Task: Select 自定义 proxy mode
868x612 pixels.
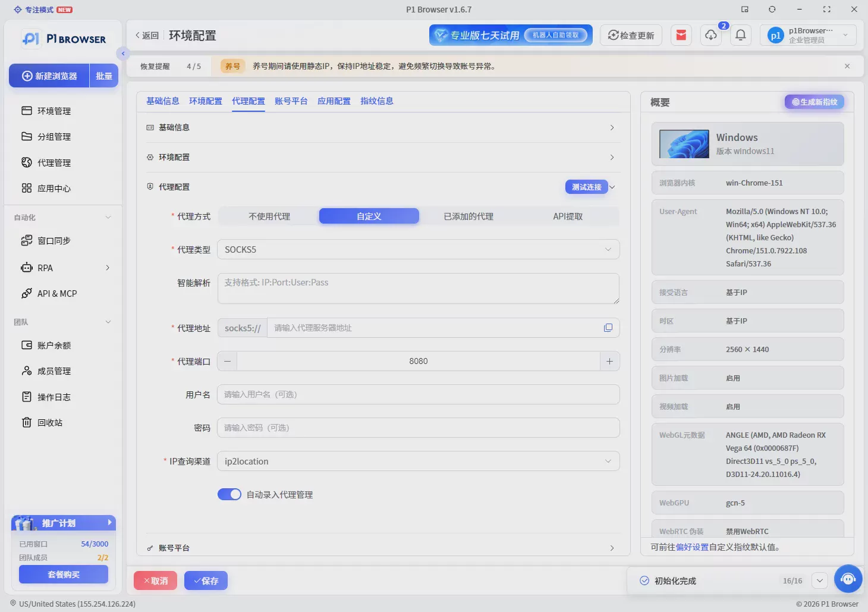Action: pos(369,216)
